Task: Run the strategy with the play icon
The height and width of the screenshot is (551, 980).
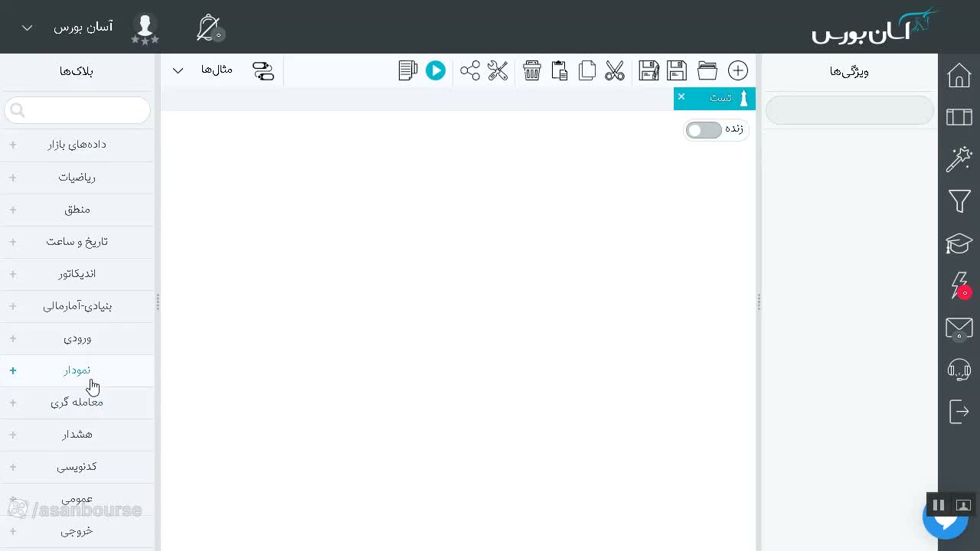Action: coord(436,70)
